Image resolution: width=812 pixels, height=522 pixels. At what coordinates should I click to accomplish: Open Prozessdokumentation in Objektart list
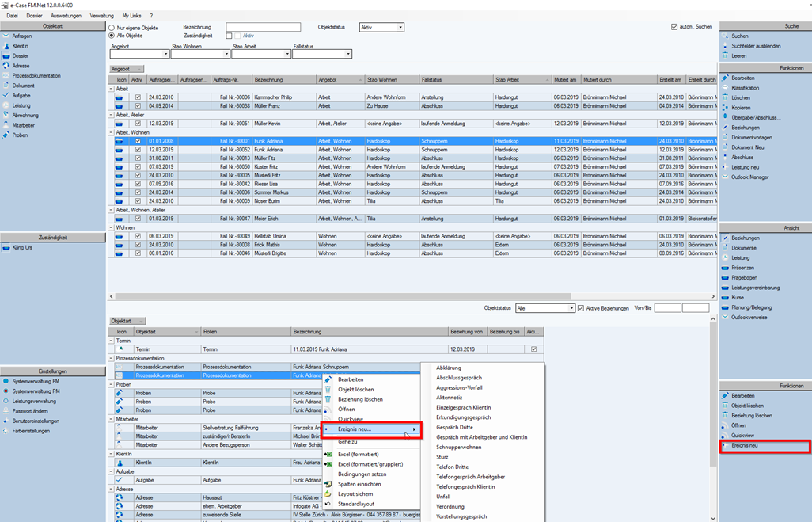(x=36, y=75)
